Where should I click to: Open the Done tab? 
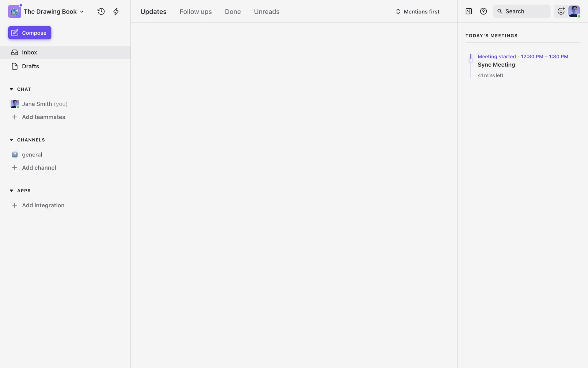[x=233, y=12]
